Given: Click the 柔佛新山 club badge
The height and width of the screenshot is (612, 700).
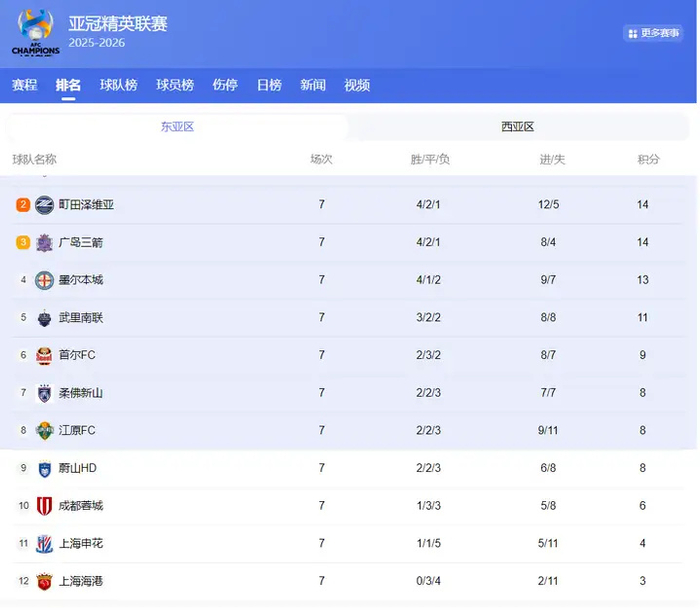Looking at the screenshot, I should pyautogui.click(x=44, y=393).
